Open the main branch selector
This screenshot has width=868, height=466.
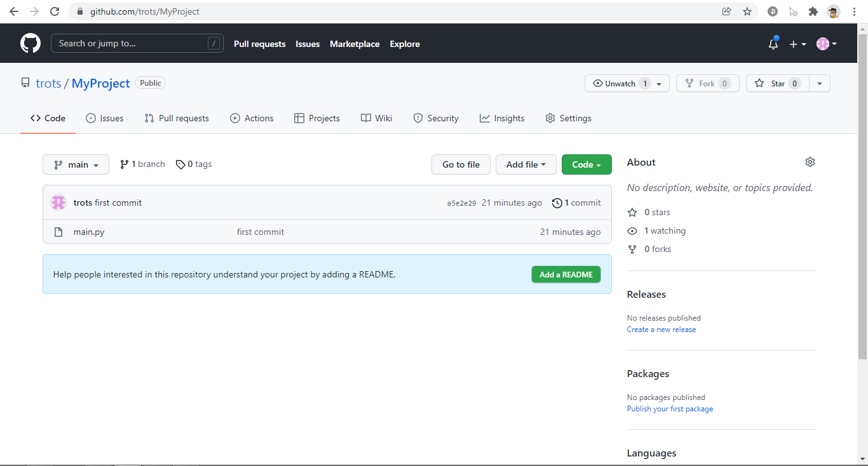click(x=76, y=164)
